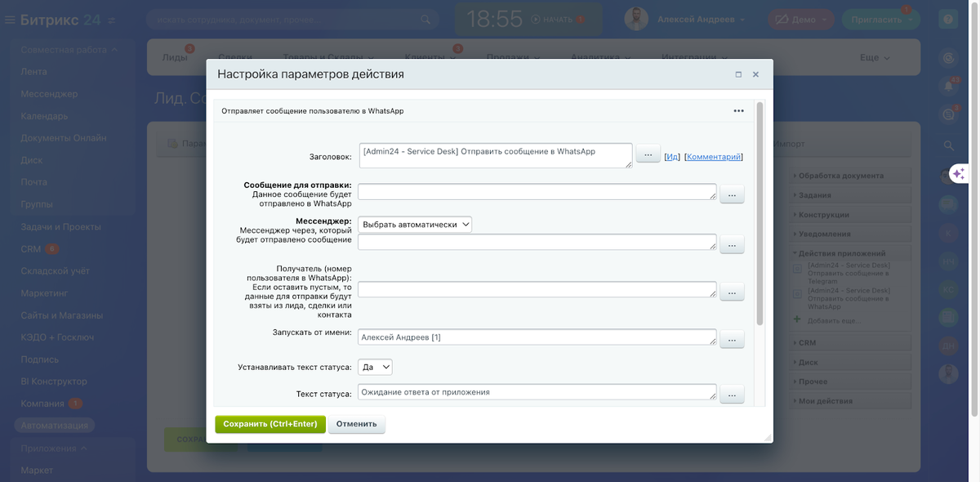Open Маркет in left sidebar
The width and height of the screenshot is (980, 482).
(37, 470)
